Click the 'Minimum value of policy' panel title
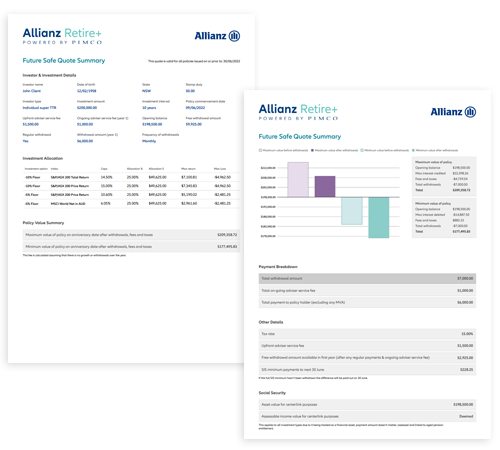500x450 pixels. tap(433, 203)
